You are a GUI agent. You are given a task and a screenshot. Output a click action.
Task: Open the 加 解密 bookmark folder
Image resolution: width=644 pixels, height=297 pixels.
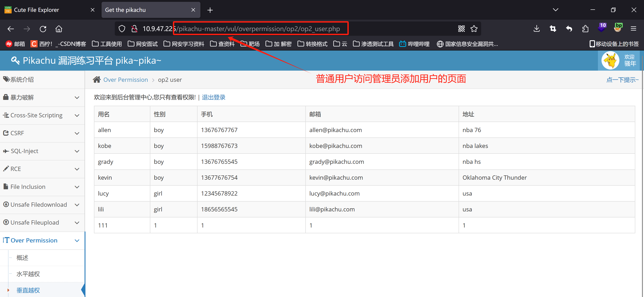click(x=279, y=44)
